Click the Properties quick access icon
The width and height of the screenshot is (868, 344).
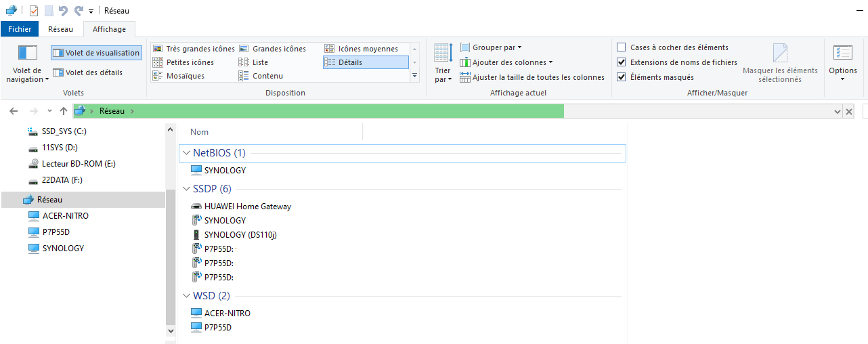tap(33, 11)
